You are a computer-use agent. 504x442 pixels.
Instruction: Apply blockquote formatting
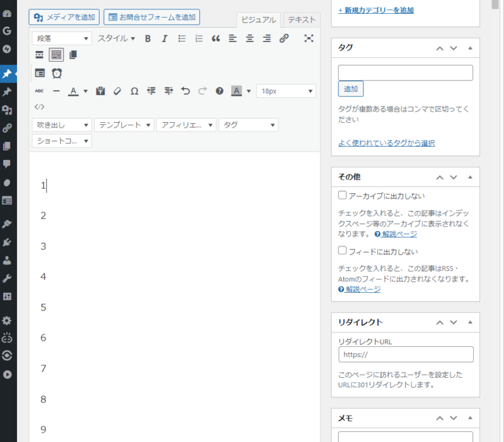(216, 38)
